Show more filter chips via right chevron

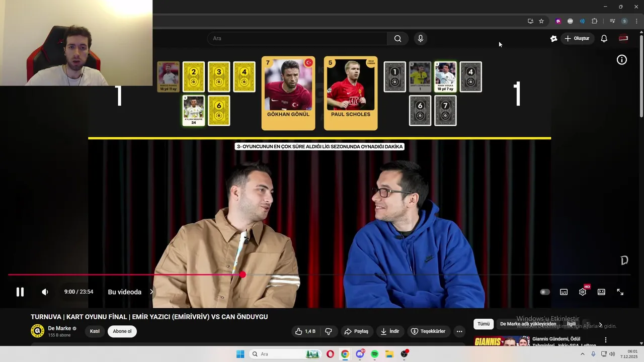(x=600, y=325)
